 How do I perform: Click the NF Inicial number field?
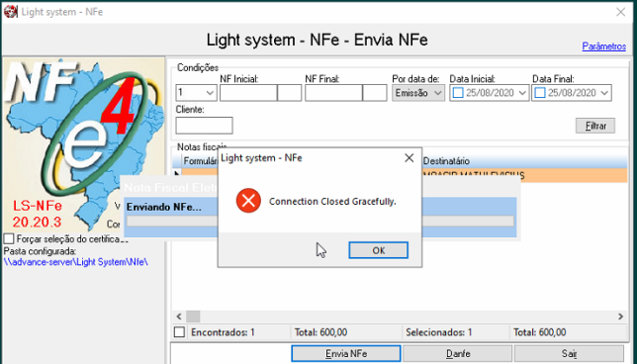tap(248, 93)
